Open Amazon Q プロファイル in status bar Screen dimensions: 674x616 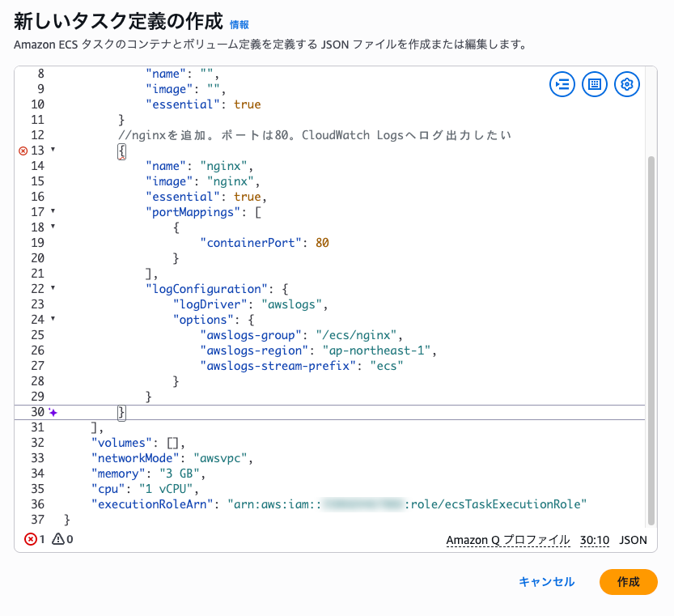[x=508, y=540]
